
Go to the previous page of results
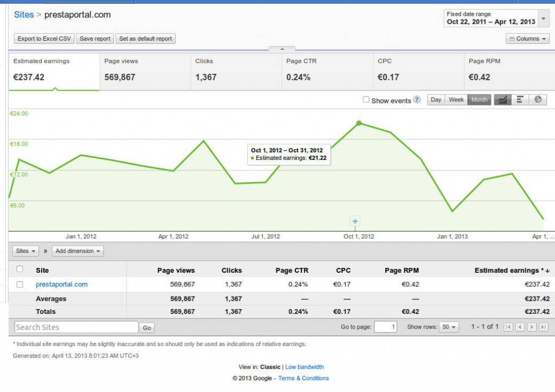[520, 327]
